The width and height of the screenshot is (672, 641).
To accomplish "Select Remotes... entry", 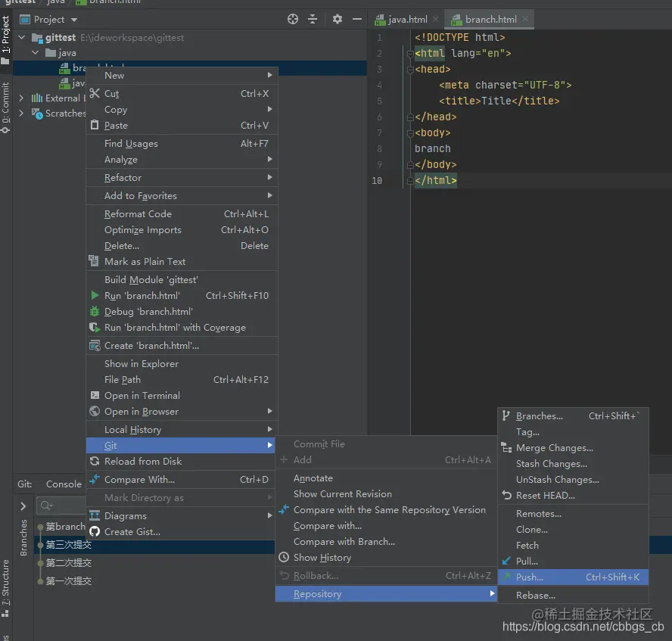I will [x=573, y=513].
